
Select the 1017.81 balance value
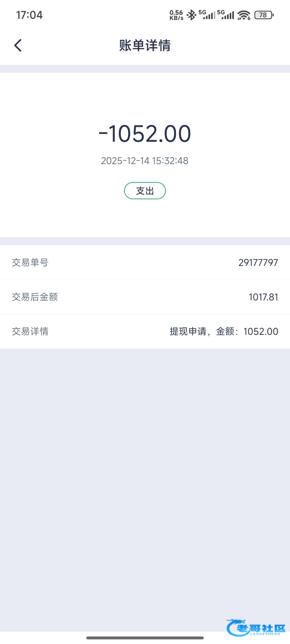(263, 297)
